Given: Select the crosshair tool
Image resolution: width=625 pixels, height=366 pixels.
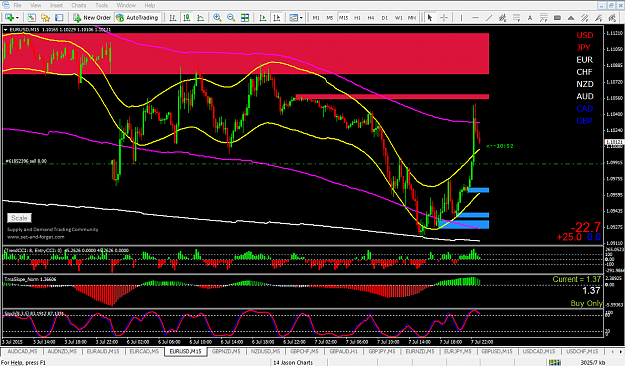Looking at the screenshot, I should (x=444, y=18).
